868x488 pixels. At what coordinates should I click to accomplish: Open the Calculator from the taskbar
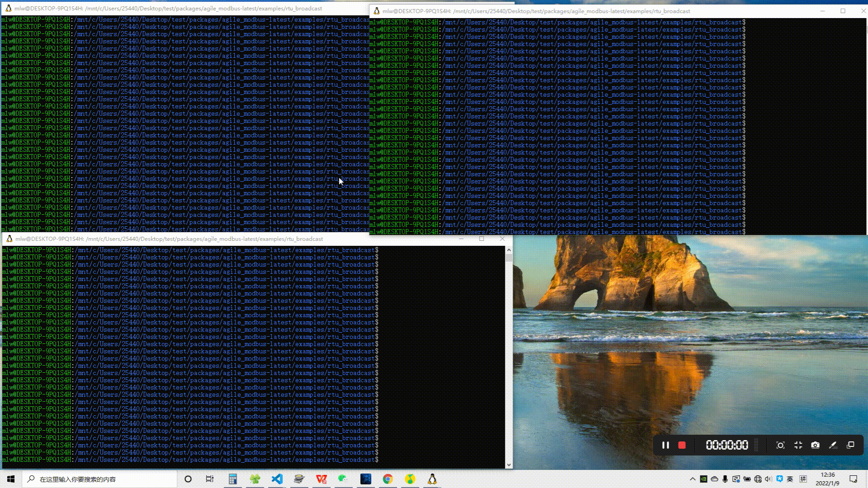point(233,479)
